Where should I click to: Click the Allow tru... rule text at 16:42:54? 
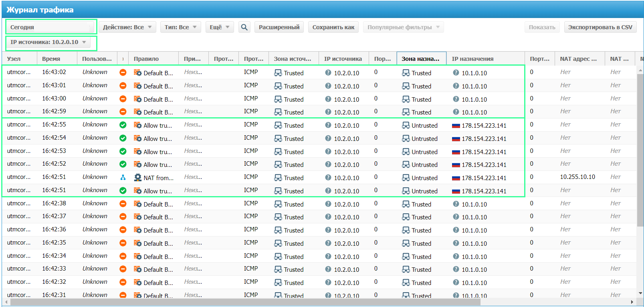(x=158, y=138)
